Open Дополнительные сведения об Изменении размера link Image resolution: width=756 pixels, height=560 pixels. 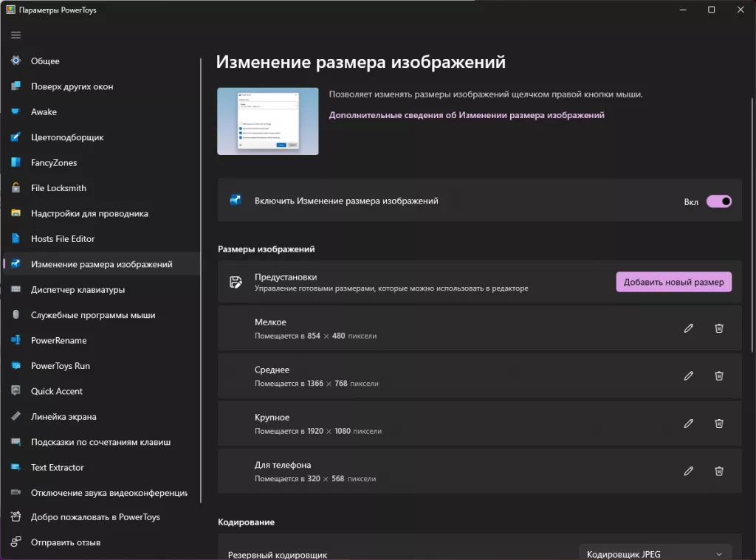466,115
